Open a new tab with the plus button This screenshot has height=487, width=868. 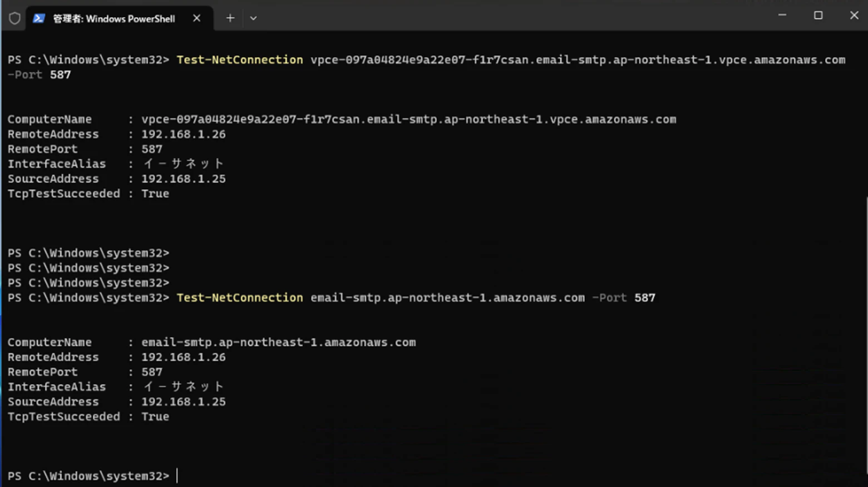230,18
